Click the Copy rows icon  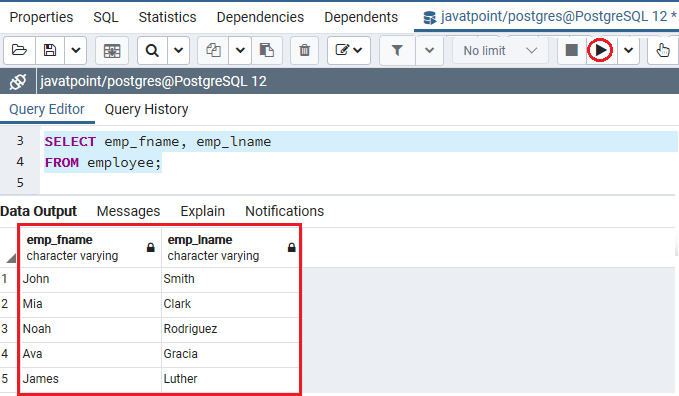tap(213, 51)
